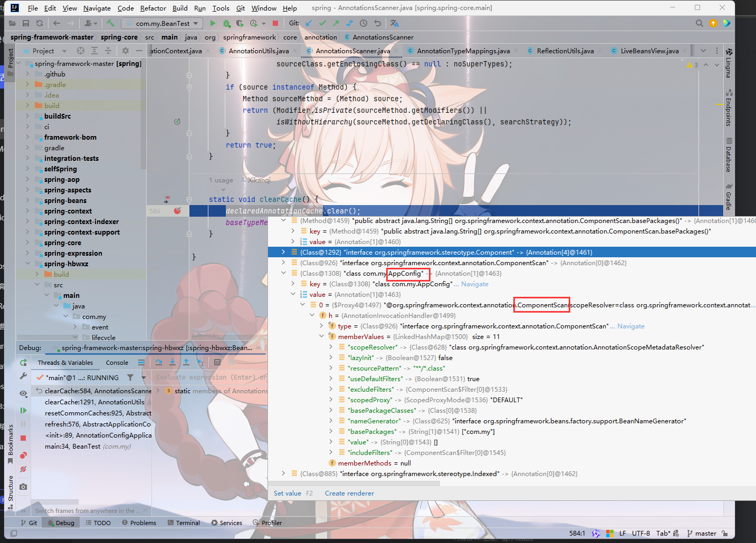Expand the spring-aop module node

tap(27, 179)
